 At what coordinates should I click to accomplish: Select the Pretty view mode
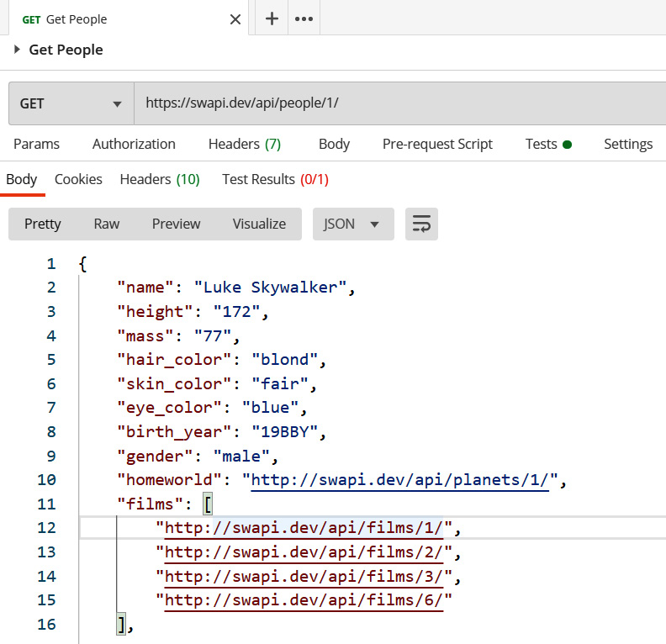43,224
